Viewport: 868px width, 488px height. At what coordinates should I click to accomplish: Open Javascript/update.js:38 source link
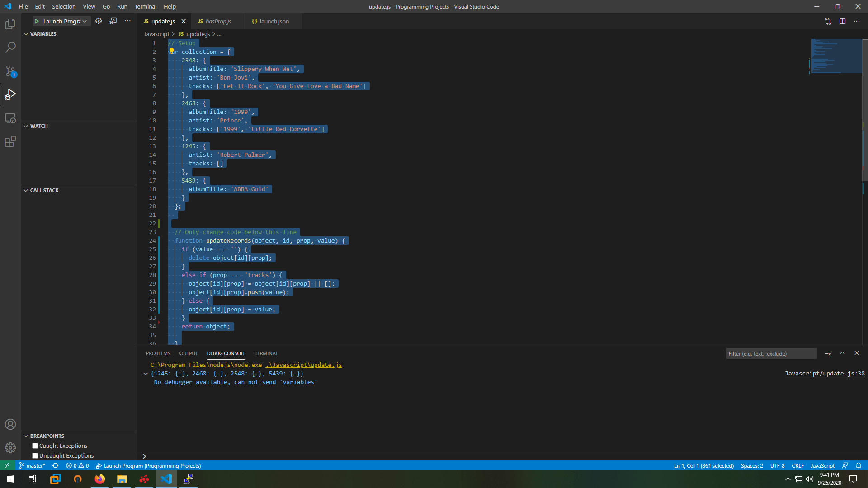click(824, 373)
